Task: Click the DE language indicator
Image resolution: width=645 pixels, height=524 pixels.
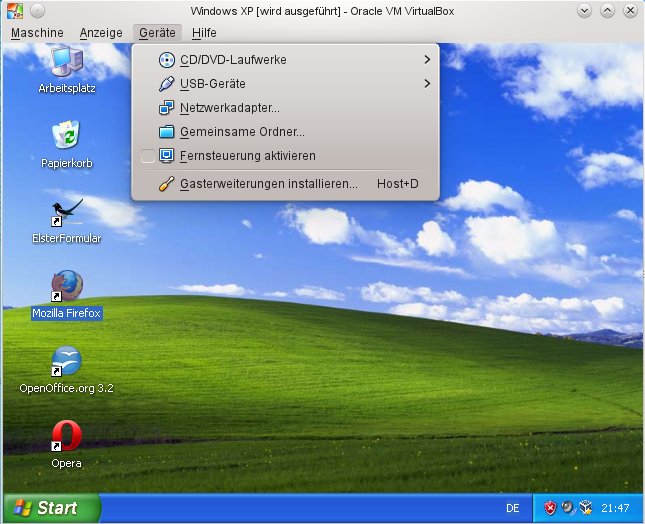Action: tap(513, 508)
